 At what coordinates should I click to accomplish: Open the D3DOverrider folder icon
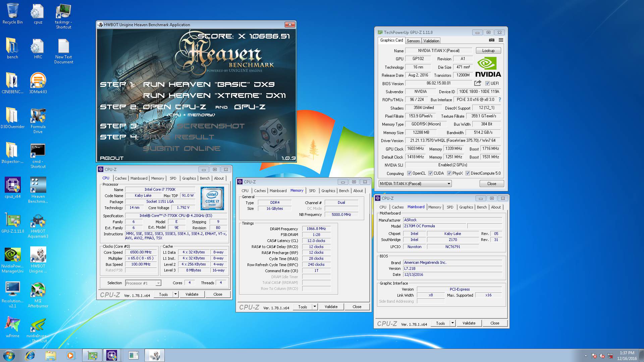point(13,118)
